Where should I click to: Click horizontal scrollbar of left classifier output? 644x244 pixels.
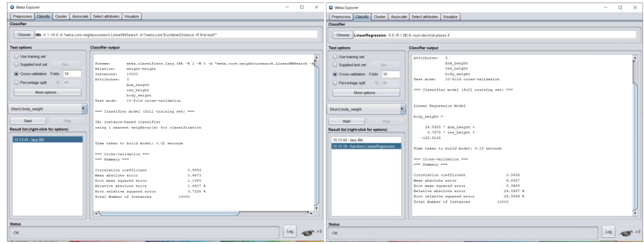point(169,213)
